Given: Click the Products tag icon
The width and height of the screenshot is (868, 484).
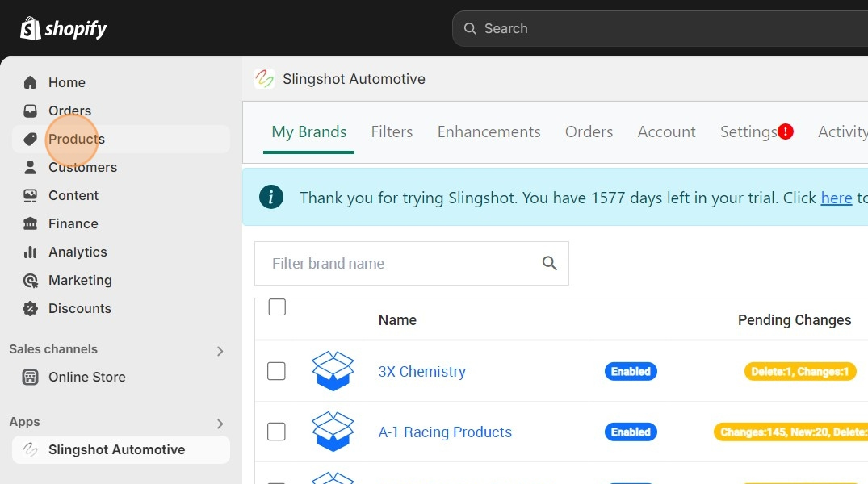Looking at the screenshot, I should coord(31,139).
